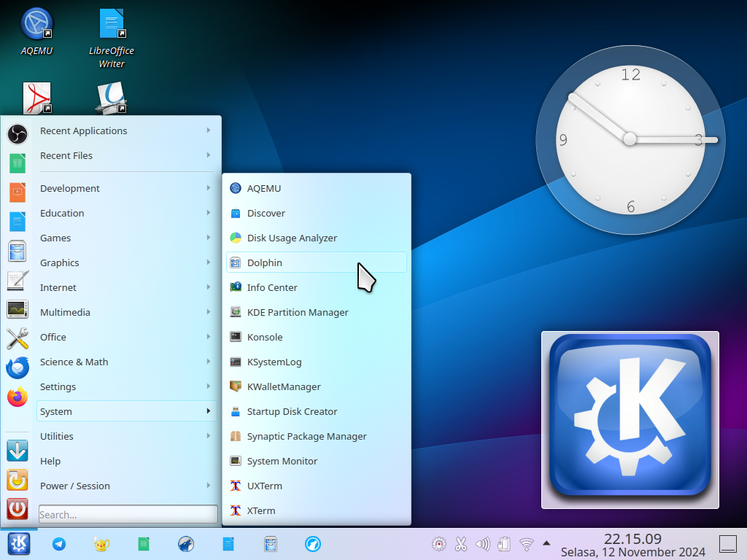Open Info Center

[317, 287]
